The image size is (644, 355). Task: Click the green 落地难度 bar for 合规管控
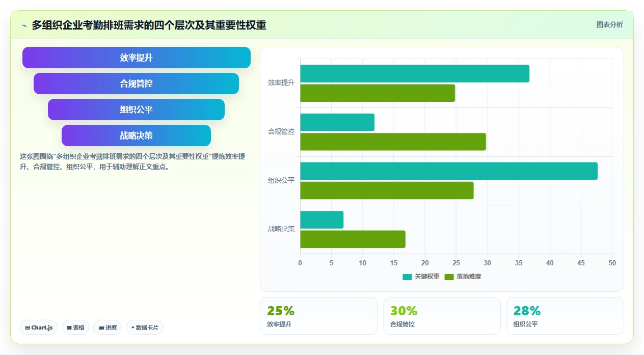click(x=393, y=142)
